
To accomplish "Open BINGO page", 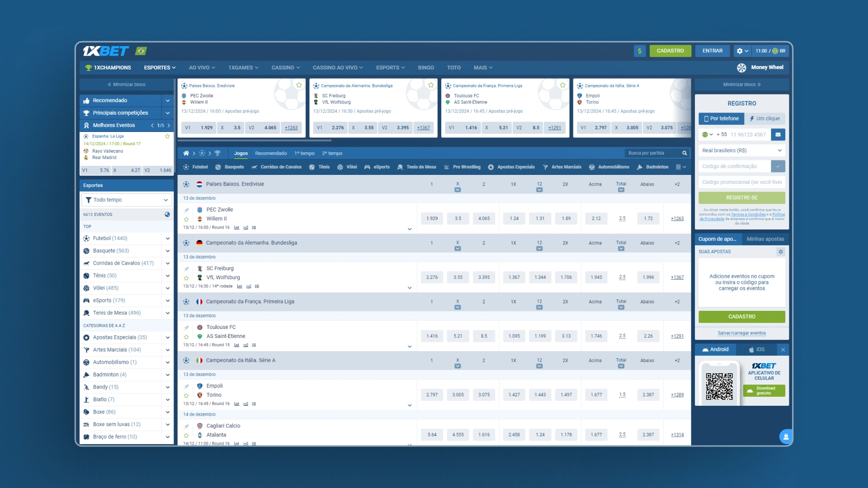I will coord(426,68).
